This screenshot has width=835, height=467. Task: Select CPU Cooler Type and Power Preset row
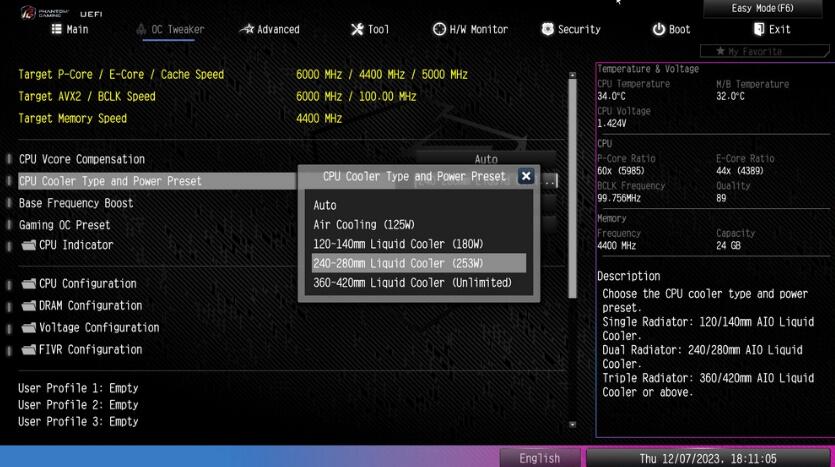tap(157, 181)
